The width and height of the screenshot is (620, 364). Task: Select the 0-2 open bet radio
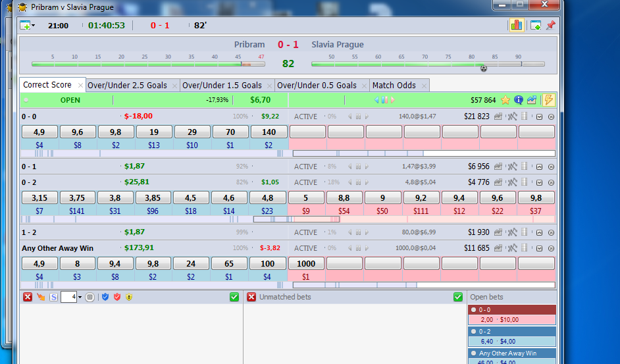473,332
